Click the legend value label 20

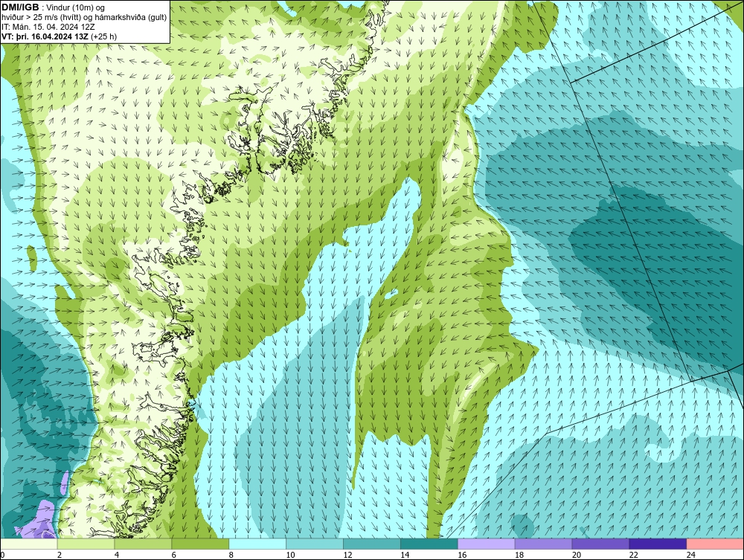(577, 555)
